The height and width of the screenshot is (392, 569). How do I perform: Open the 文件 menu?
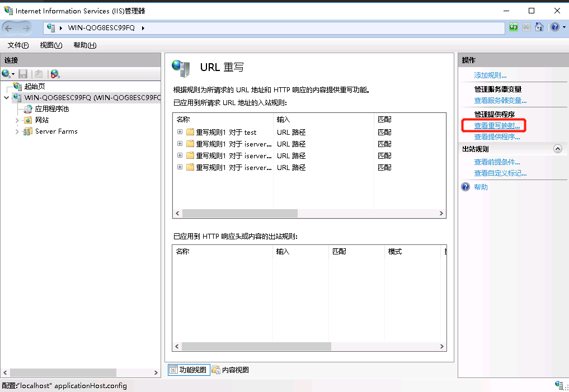click(x=18, y=45)
